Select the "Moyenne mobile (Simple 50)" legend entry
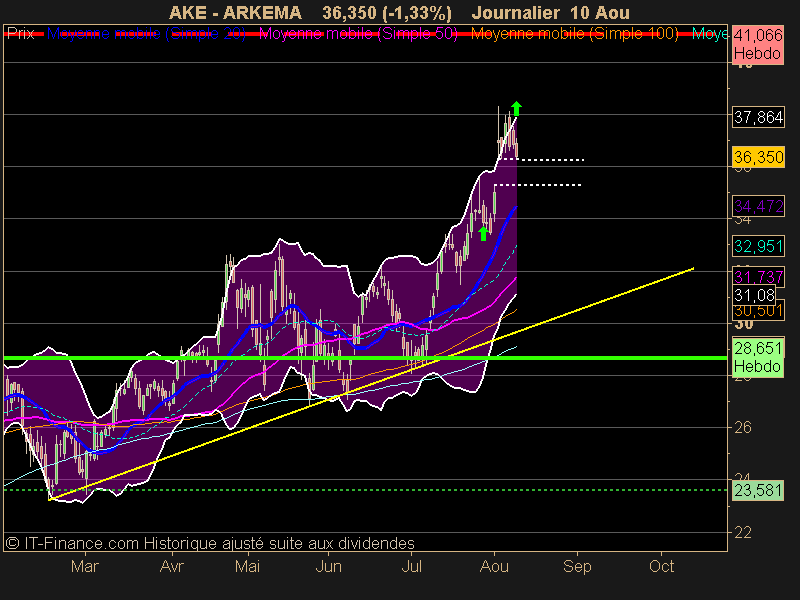The image size is (800, 600). point(358,34)
